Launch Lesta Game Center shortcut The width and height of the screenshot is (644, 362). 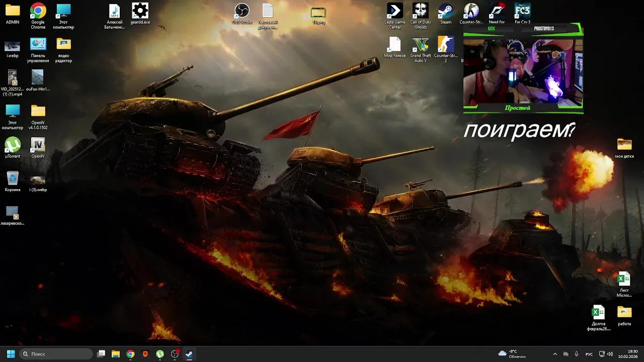click(x=395, y=16)
